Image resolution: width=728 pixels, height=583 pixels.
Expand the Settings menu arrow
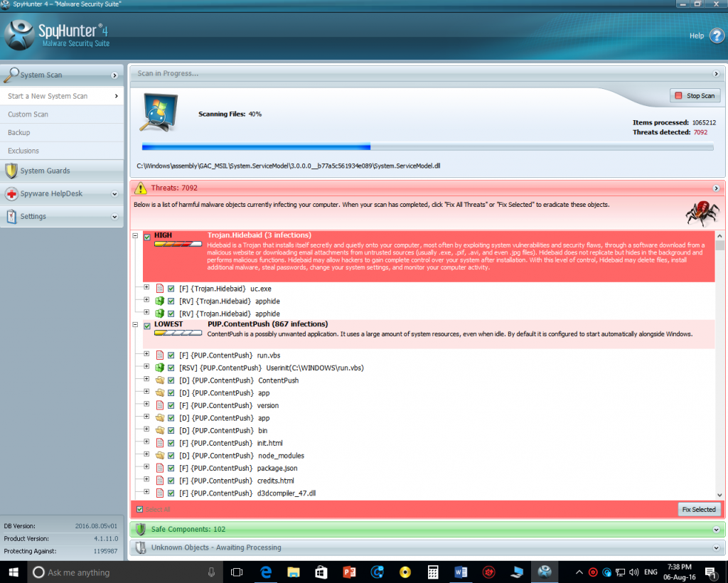click(114, 217)
